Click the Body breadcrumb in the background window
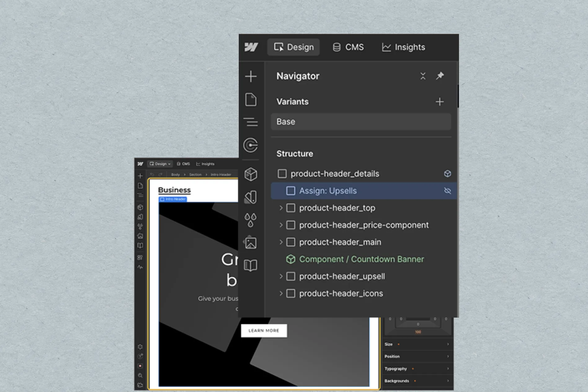 point(176,175)
